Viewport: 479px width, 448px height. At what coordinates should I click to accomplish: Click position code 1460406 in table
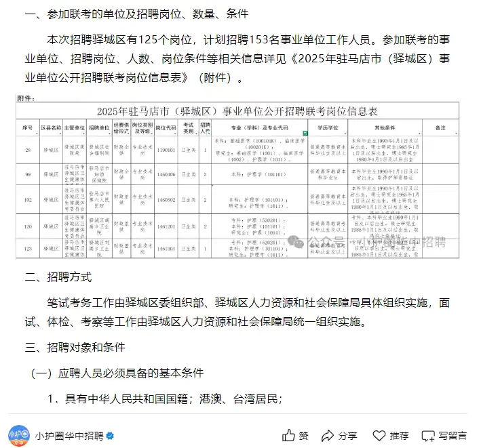pos(166,174)
